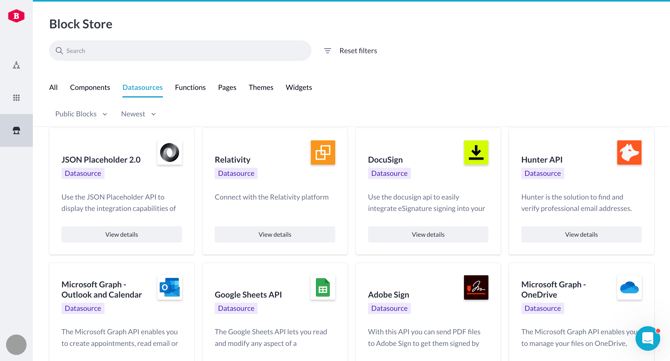Click the JSON Placeholder 2.0 title

pyautogui.click(x=101, y=160)
